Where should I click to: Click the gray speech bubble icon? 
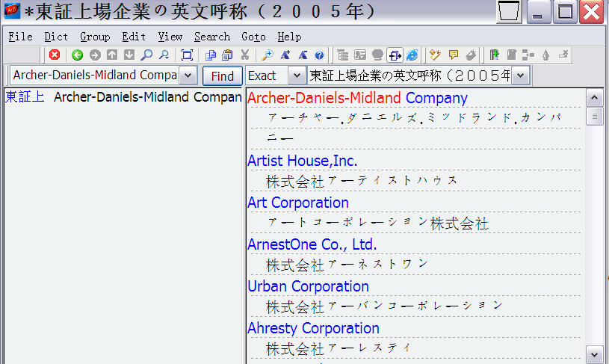tap(377, 55)
